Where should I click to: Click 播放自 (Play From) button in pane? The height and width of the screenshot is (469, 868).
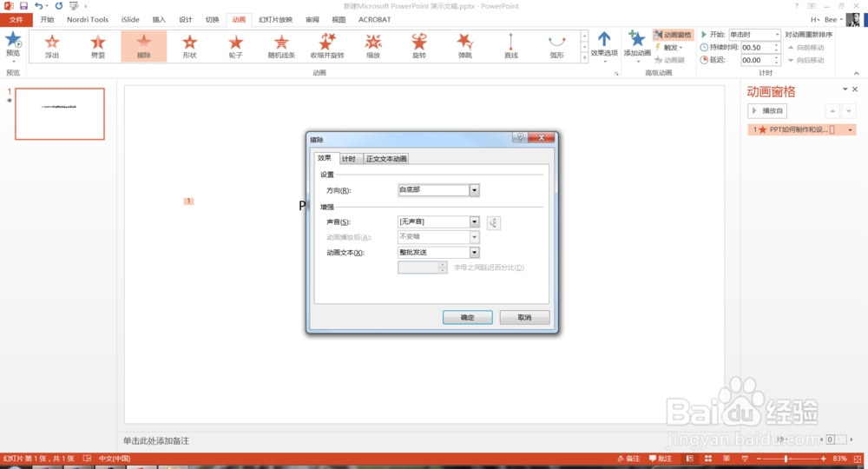767,111
